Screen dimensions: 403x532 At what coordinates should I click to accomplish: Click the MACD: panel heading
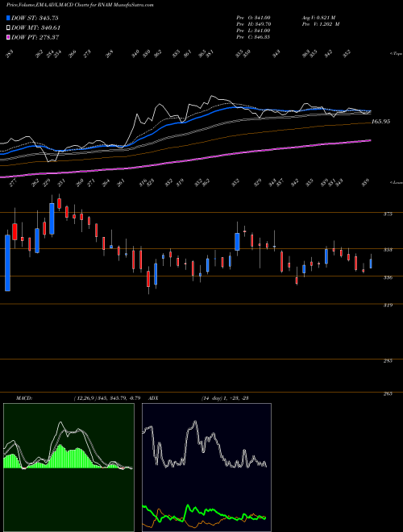click(23, 398)
